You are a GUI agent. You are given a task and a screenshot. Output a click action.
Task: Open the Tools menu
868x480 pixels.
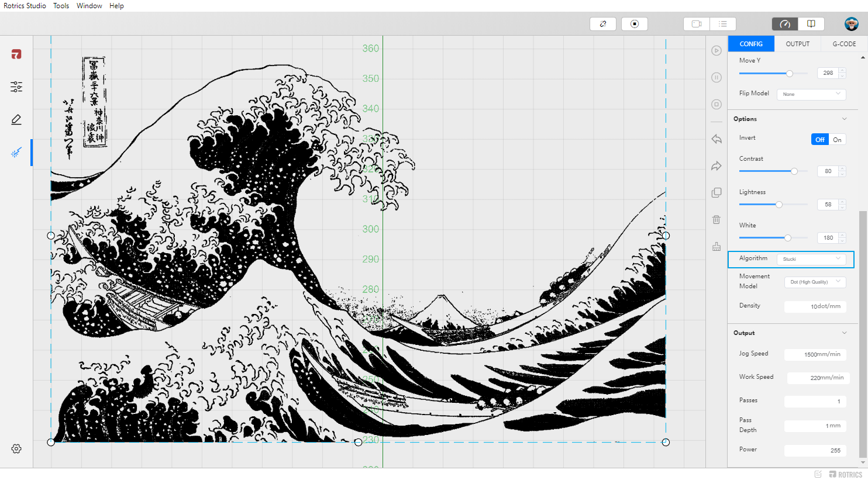point(61,6)
